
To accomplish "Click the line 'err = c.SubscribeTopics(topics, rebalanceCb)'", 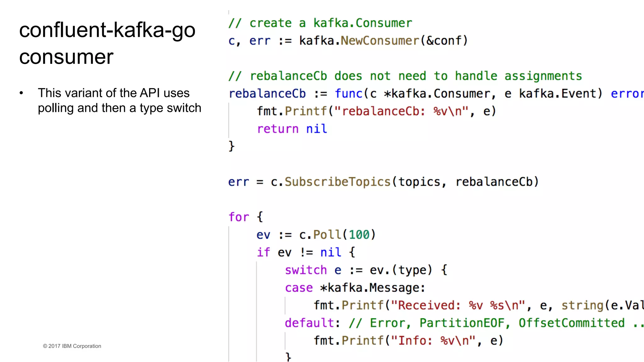I will (x=383, y=182).
